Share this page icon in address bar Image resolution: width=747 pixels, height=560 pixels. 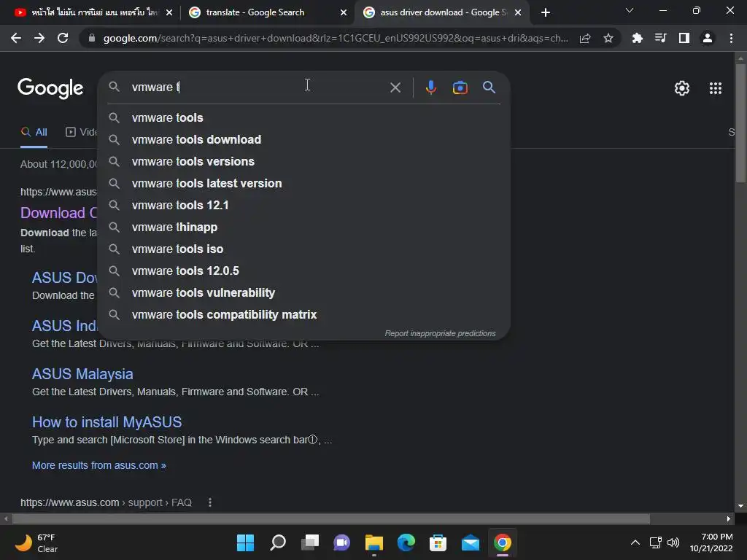(x=585, y=38)
